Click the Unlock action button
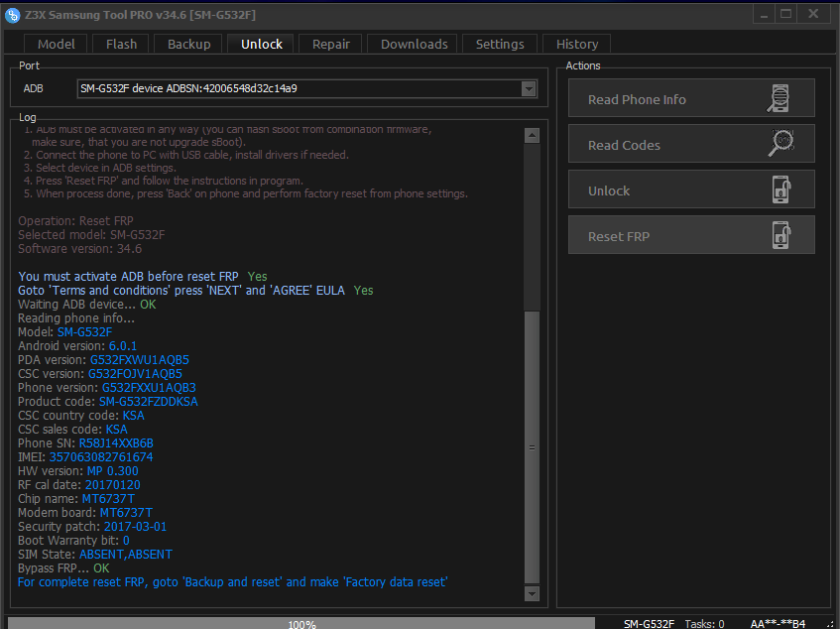This screenshot has width=840, height=629. pos(691,189)
